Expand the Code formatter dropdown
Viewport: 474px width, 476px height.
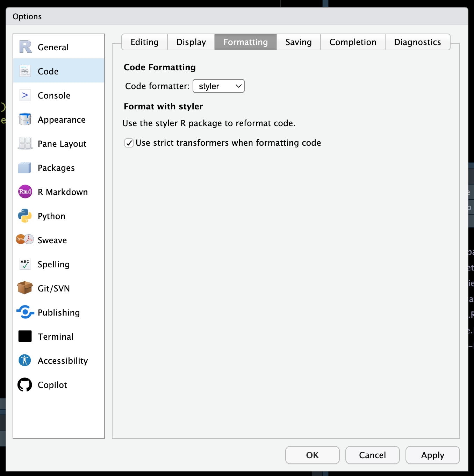pyautogui.click(x=218, y=86)
